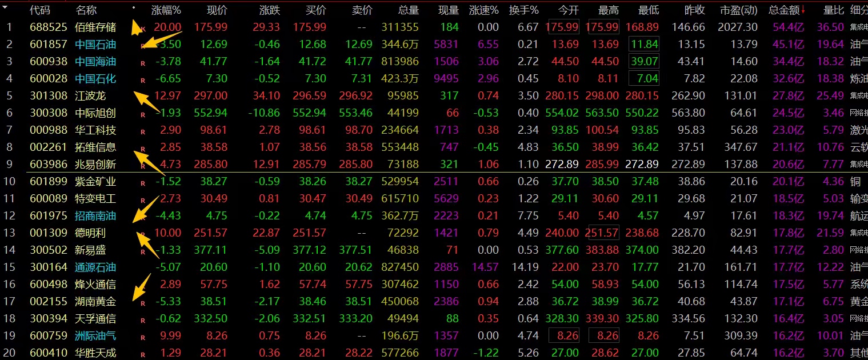The width and height of the screenshot is (868, 360).
Task: Sort by the 现量 column header
Action: pos(448,10)
